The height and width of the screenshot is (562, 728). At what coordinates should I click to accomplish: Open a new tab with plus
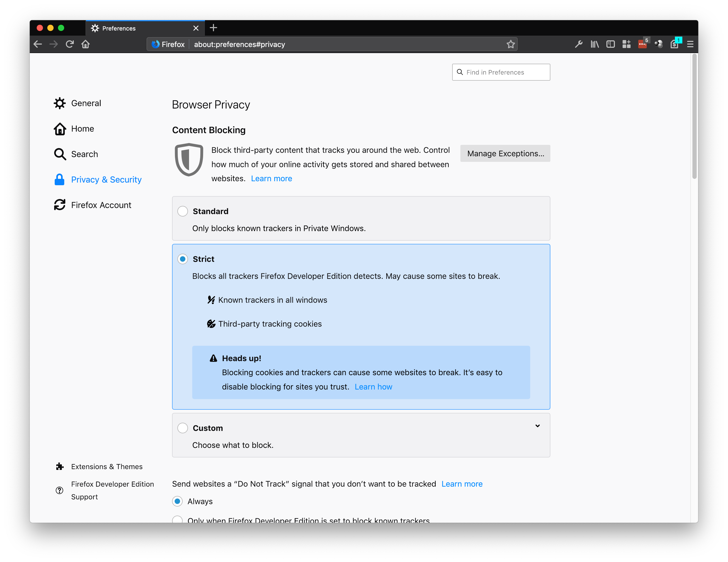(x=214, y=28)
